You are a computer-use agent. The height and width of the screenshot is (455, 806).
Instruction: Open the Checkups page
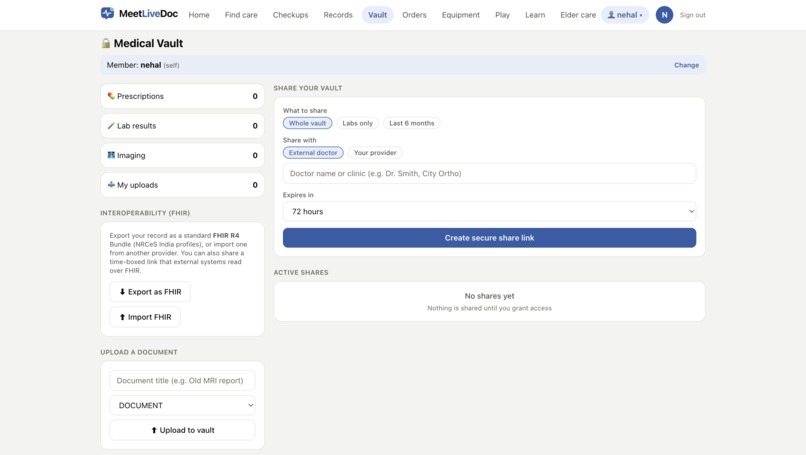pyautogui.click(x=290, y=15)
